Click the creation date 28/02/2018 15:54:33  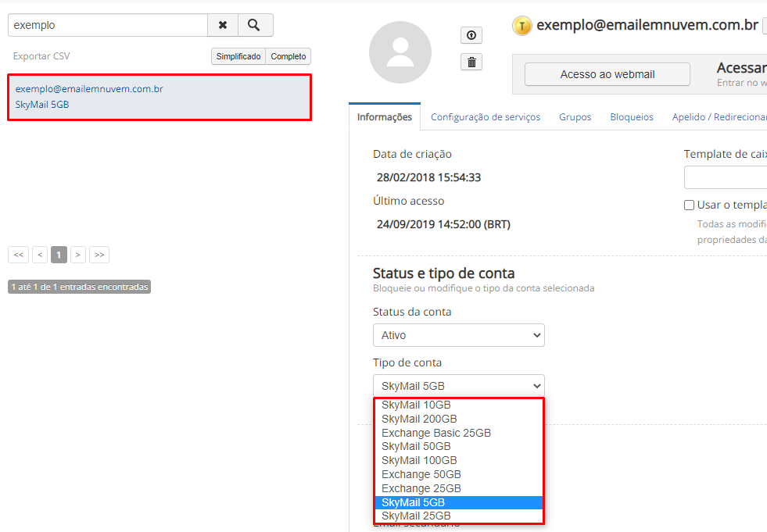pos(428,177)
